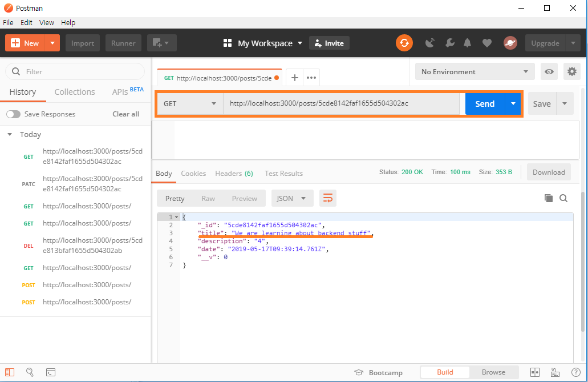Switch to response Headers tab

pos(234,173)
